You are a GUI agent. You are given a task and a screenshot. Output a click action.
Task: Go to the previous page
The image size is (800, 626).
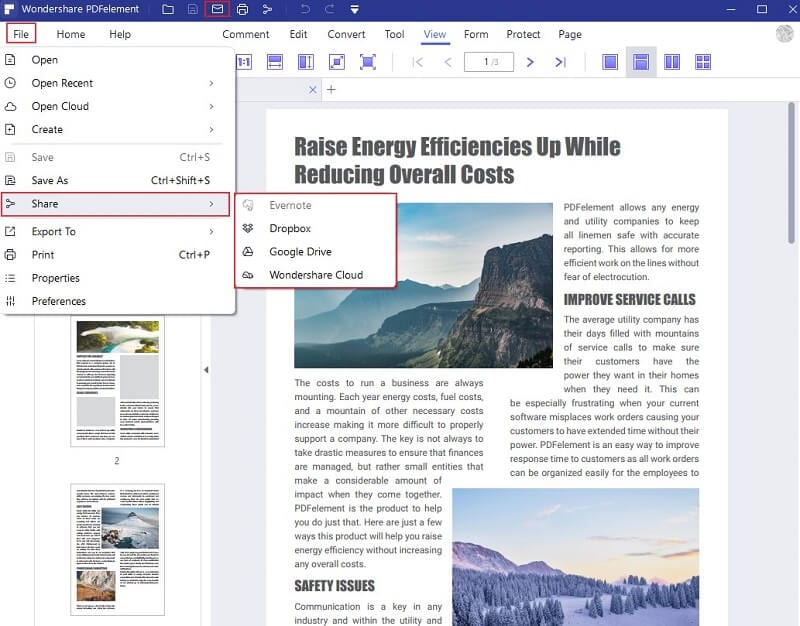pyautogui.click(x=448, y=62)
